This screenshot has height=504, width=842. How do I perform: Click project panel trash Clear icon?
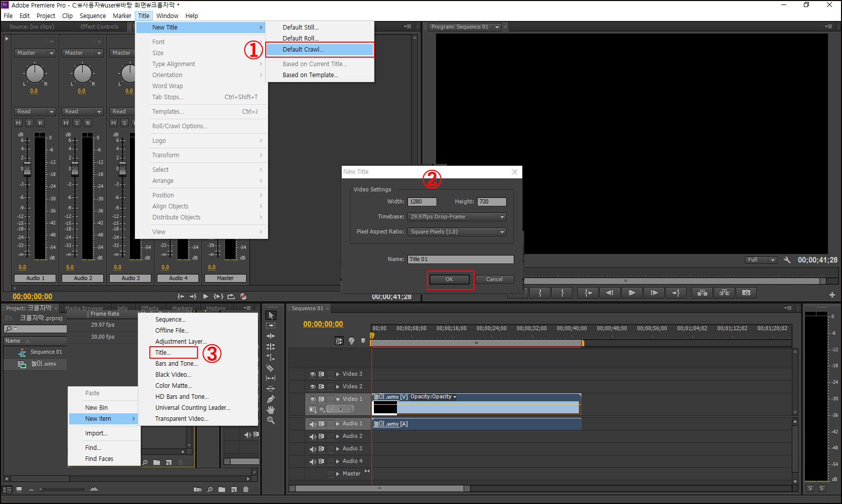(x=246, y=489)
